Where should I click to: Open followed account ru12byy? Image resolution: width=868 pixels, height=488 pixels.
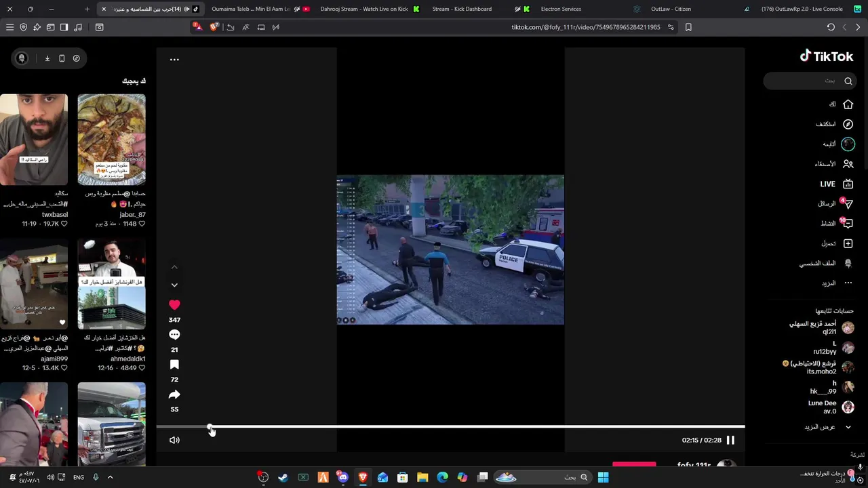pyautogui.click(x=834, y=348)
